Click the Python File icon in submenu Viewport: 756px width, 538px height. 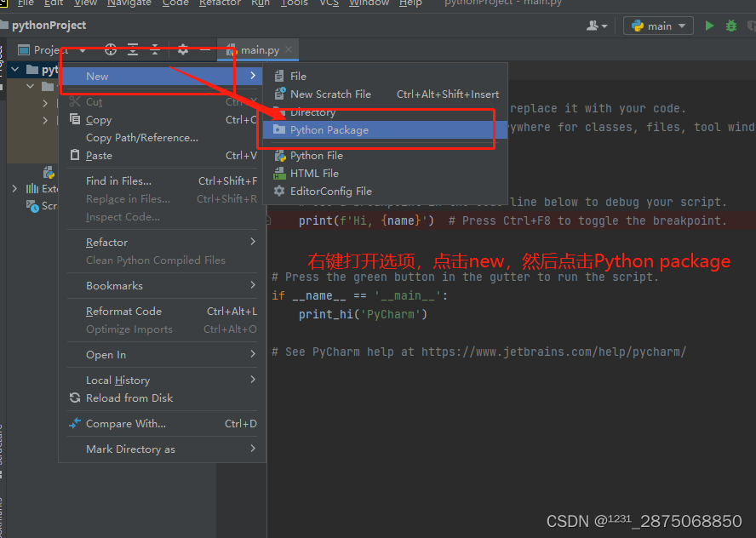[279, 155]
